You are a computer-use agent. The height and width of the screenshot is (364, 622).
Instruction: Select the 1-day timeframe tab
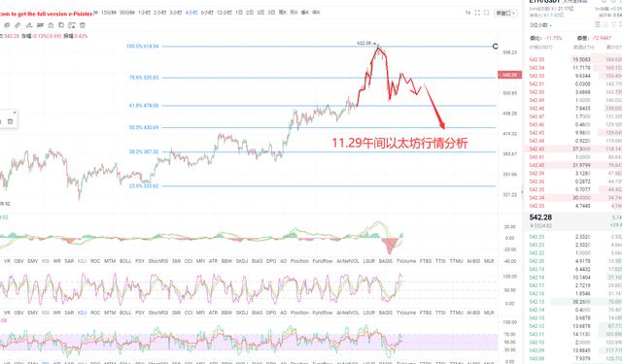(x=239, y=13)
